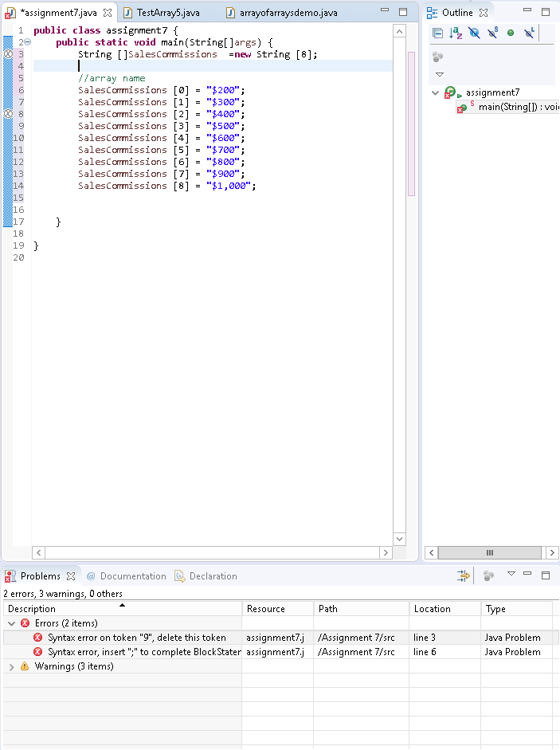Close the Outline view
The width and height of the screenshot is (560, 750).
tap(484, 13)
